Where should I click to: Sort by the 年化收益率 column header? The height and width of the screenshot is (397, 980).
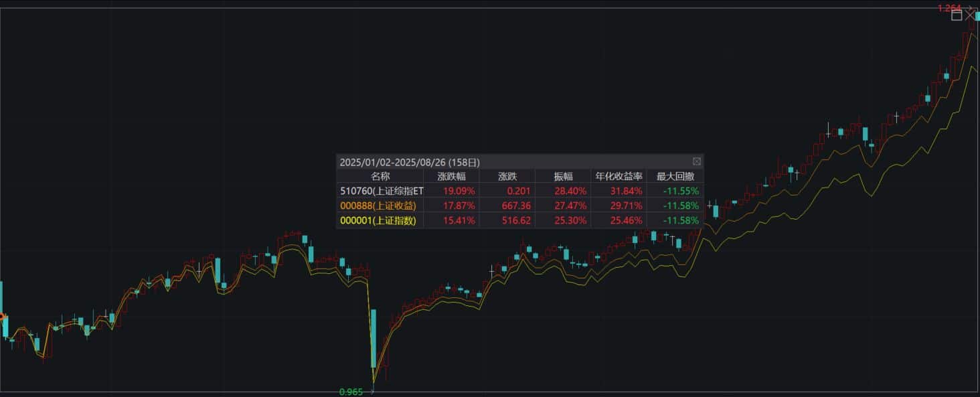pyautogui.click(x=619, y=175)
